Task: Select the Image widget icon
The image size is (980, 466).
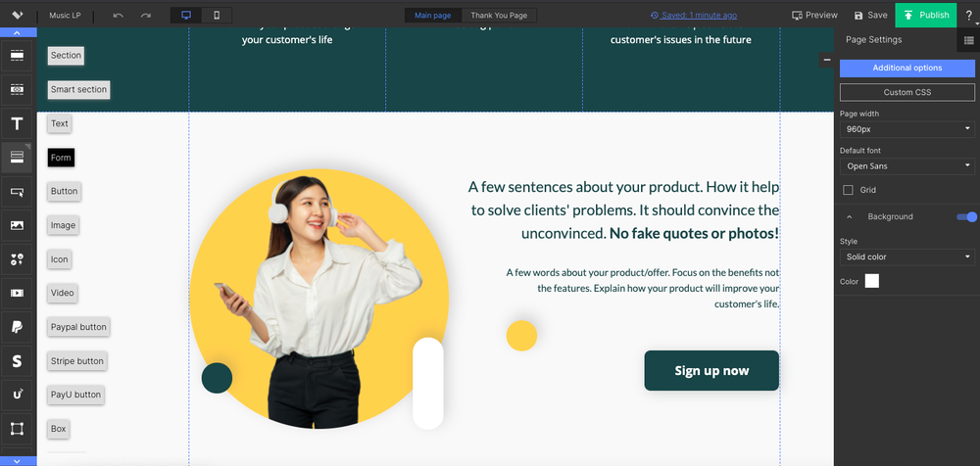Action: point(17,225)
